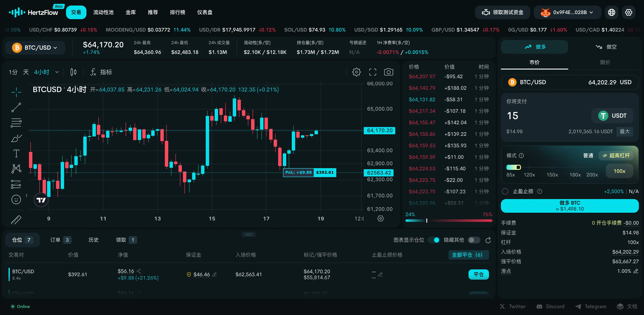Change the candlestick chart style
The height and width of the screenshot is (315, 644).
tap(73, 72)
